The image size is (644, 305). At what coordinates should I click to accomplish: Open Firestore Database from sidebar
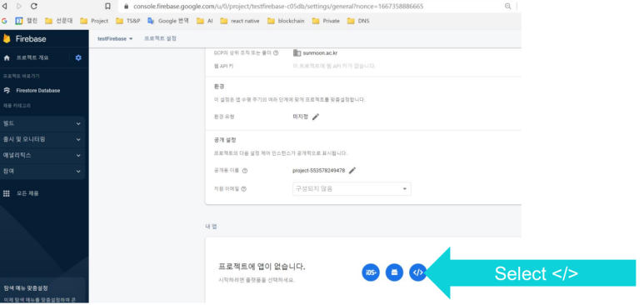pos(32,91)
